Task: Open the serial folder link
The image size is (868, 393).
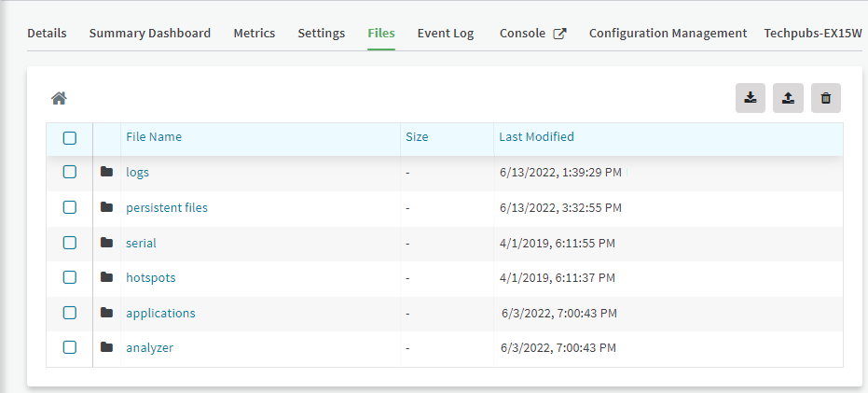Action: [141, 243]
